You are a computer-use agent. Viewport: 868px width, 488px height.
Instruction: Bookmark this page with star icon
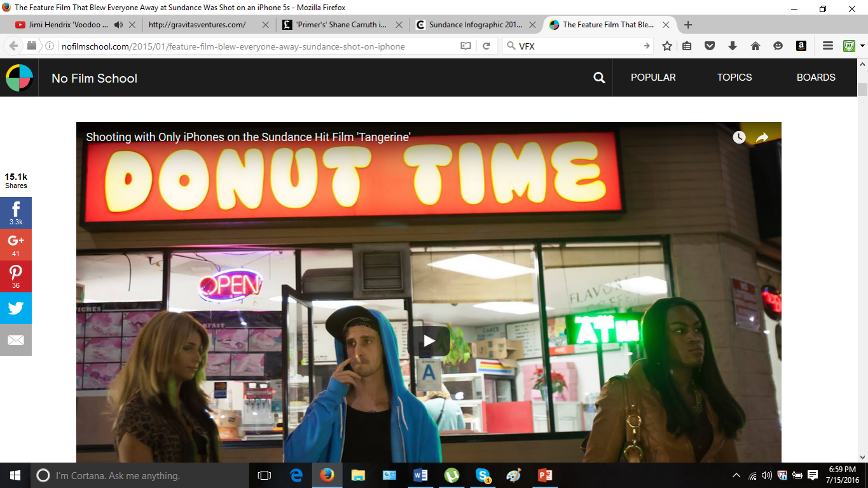(667, 46)
